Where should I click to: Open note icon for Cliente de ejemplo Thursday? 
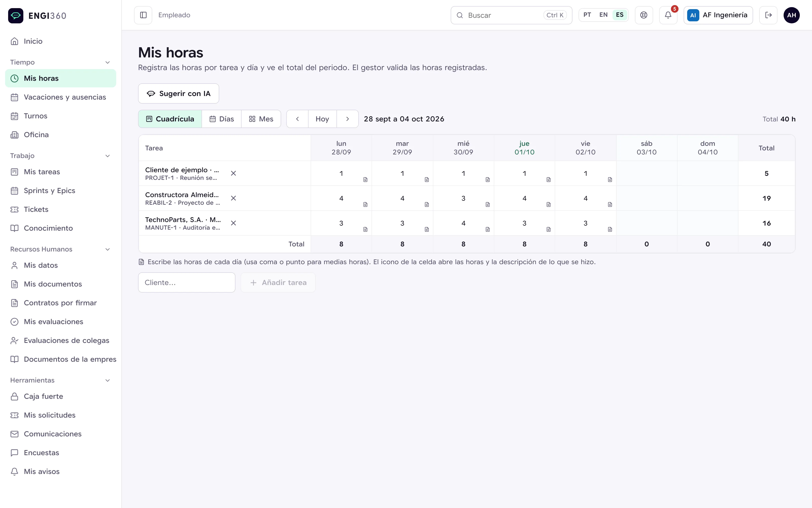click(x=549, y=180)
